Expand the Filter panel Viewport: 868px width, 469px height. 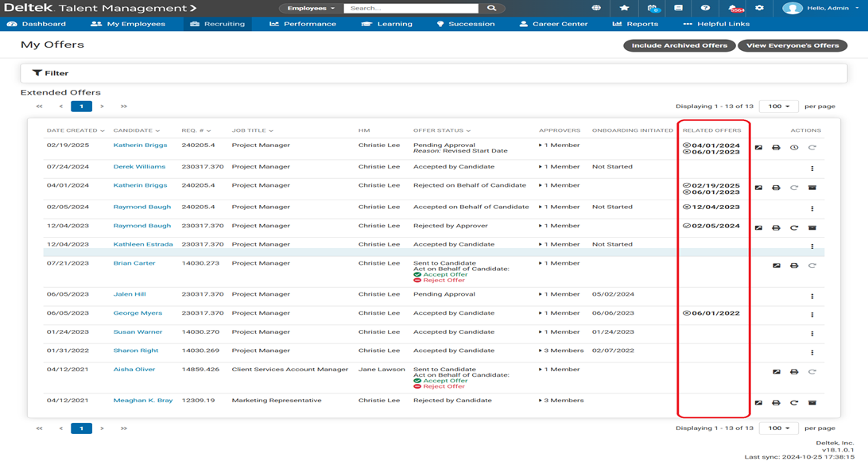click(50, 73)
